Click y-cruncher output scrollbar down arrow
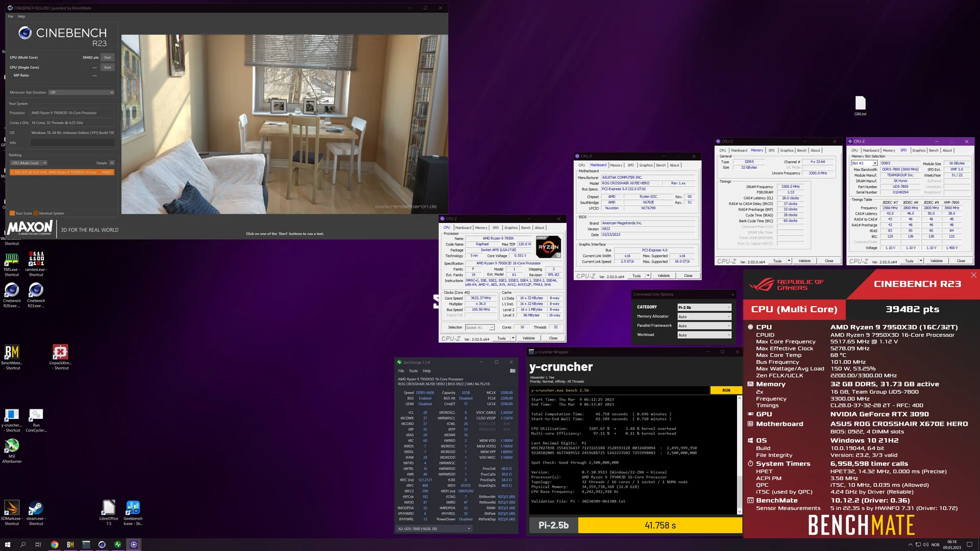The height and width of the screenshot is (551, 980). (x=739, y=512)
